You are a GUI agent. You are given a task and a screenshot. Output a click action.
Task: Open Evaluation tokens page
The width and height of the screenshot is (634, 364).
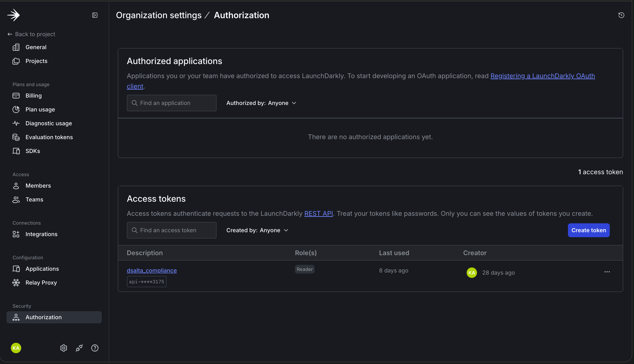point(54,137)
